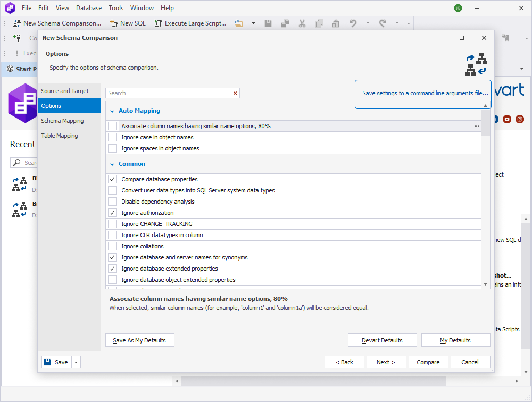Image resolution: width=532 pixels, height=402 pixels.
Task: Check Ignore spaces in object names
Action: 112,148
